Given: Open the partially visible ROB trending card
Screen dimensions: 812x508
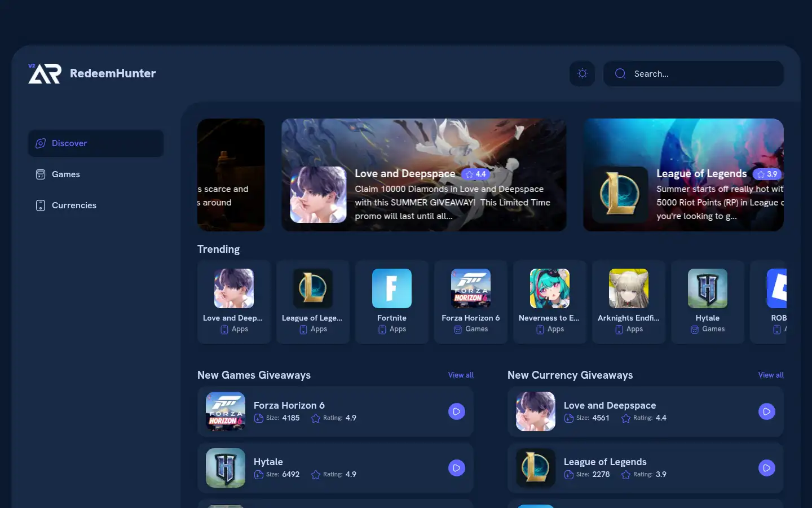Looking at the screenshot, I should [x=769, y=302].
